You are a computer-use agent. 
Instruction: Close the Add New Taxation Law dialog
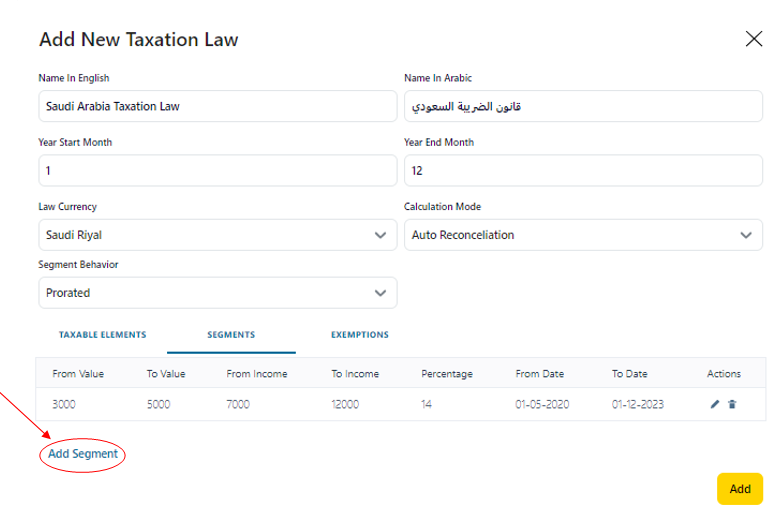click(754, 39)
